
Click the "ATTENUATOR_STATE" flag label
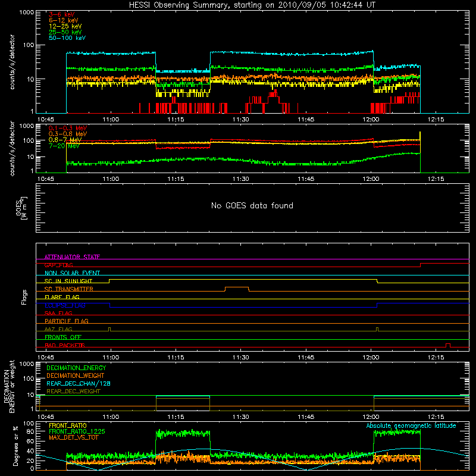(x=72, y=257)
